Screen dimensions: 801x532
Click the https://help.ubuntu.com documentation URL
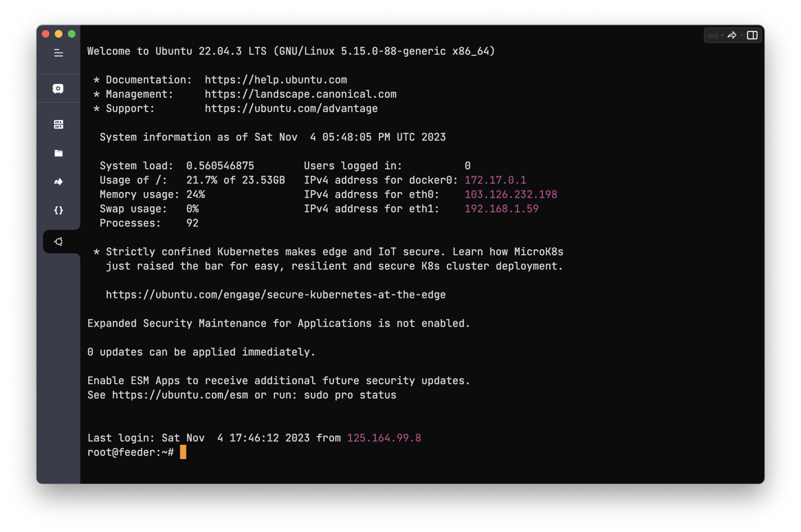point(276,80)
